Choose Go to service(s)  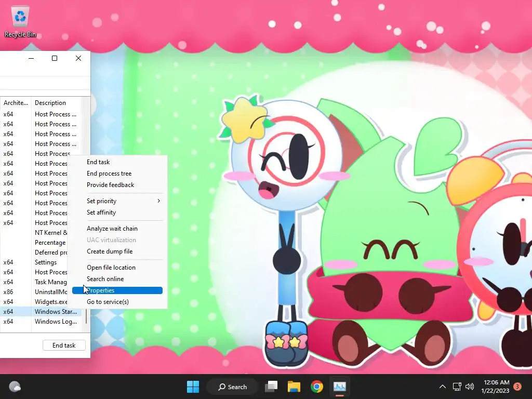tap(117, 302)
